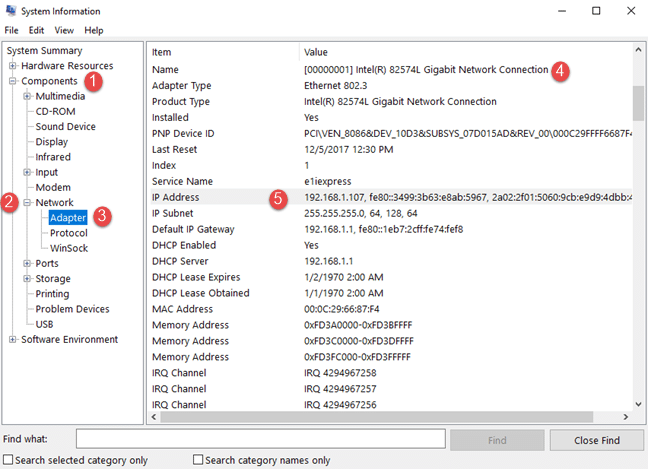Click the Close Find button
Viewport: 648px width, 469px height.
click(596, 440)
